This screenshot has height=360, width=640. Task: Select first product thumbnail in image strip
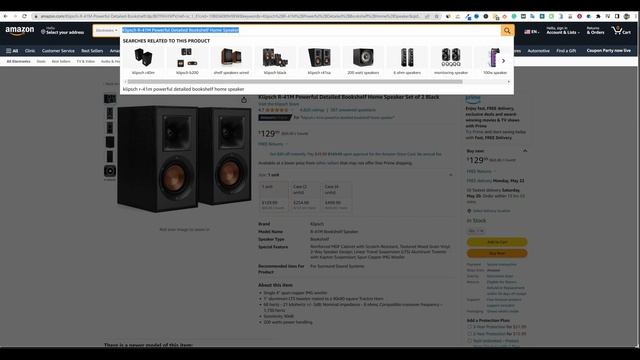110,99
